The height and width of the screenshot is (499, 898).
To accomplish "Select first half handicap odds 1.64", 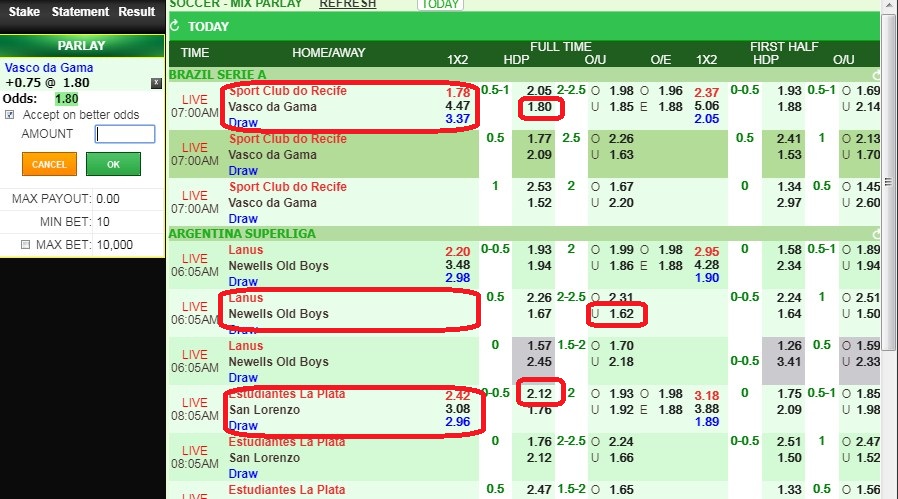I will (789, 314).
